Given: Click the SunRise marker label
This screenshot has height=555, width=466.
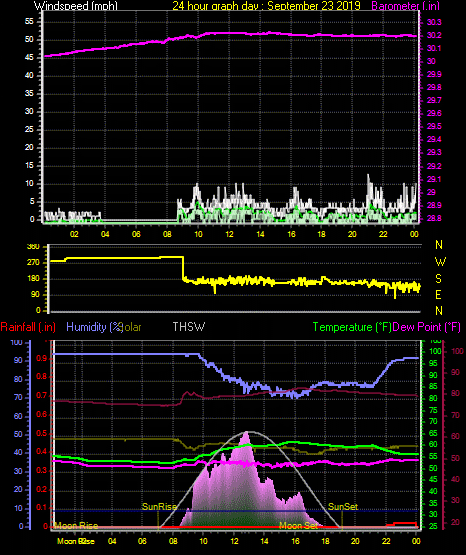Looking at the screenshot, I should coord(159,507).
